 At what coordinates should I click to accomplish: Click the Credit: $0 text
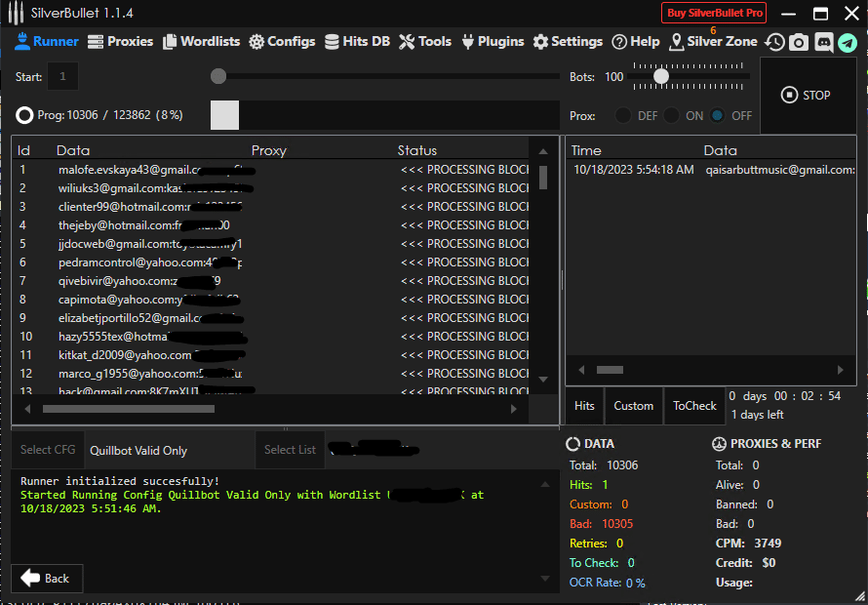point(745,563)
